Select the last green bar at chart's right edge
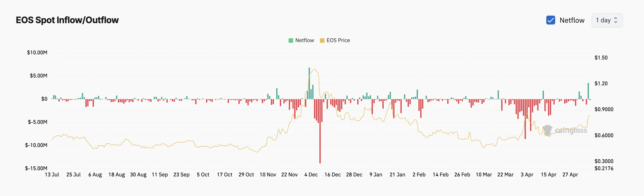Screen dimensions: 644x196 pyautogui.click(x=588, y=91)
